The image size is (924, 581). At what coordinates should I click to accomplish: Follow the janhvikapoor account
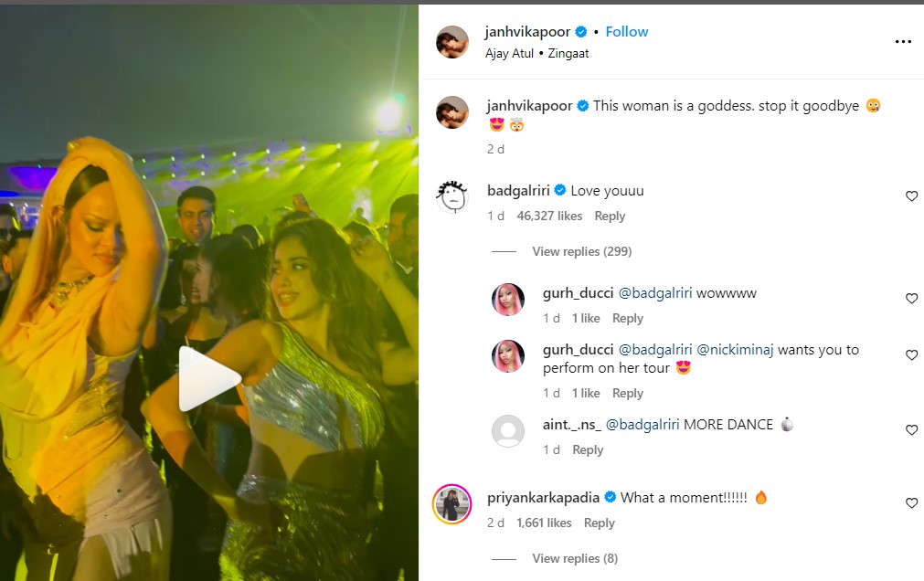tap(627, 32)
